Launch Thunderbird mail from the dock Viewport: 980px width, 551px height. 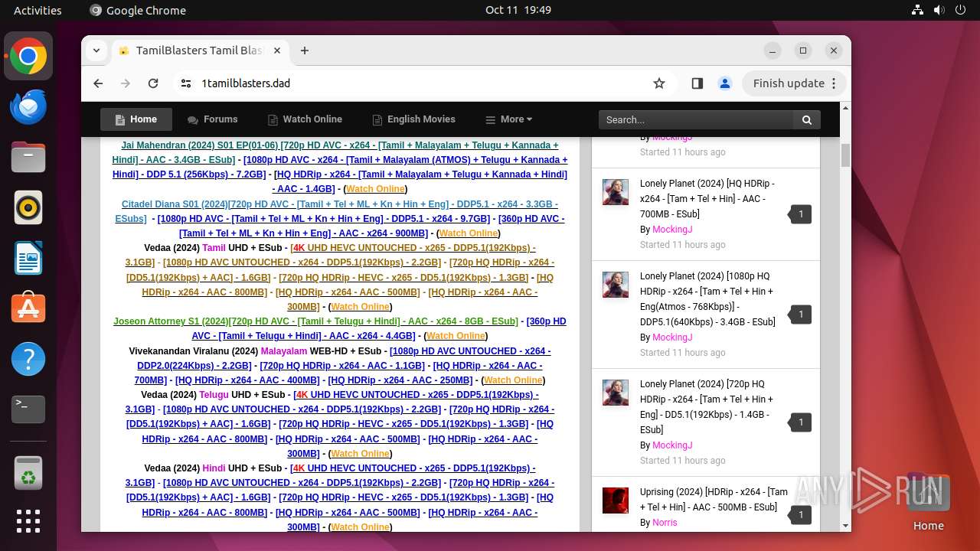click(28, 107)
